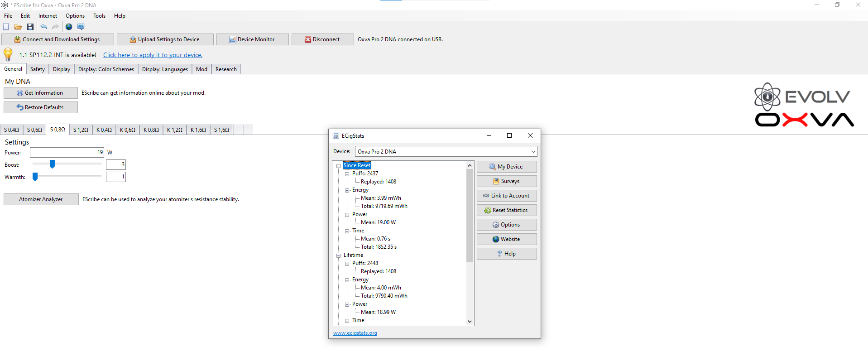
Task: Click Get Information button
Action: [x=41, y=93]
